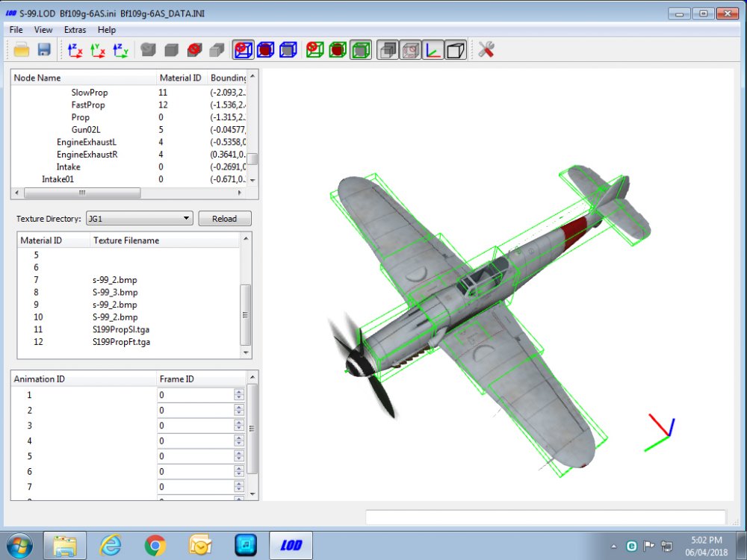Image resolution: width=747 pixels, height=560 pixels.
Task: Click the save floppy disk icon
Action: click(44, 49)
